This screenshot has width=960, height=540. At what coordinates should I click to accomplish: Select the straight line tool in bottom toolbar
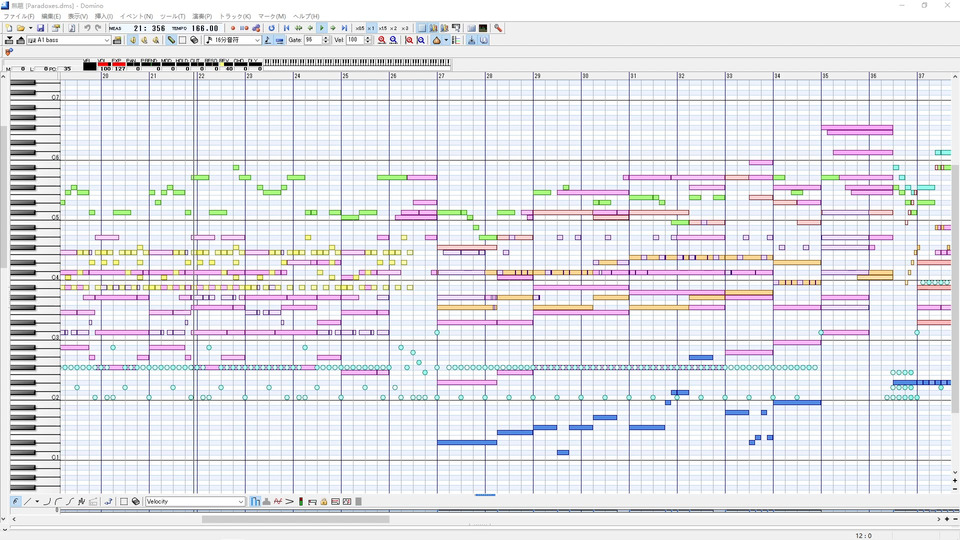click(27, 501)
